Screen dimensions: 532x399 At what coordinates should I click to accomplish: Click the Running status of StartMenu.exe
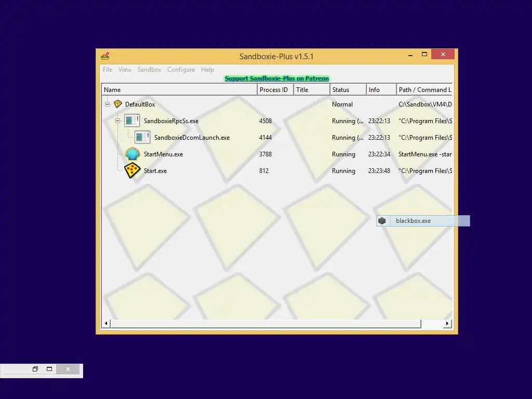coord(344,154)
